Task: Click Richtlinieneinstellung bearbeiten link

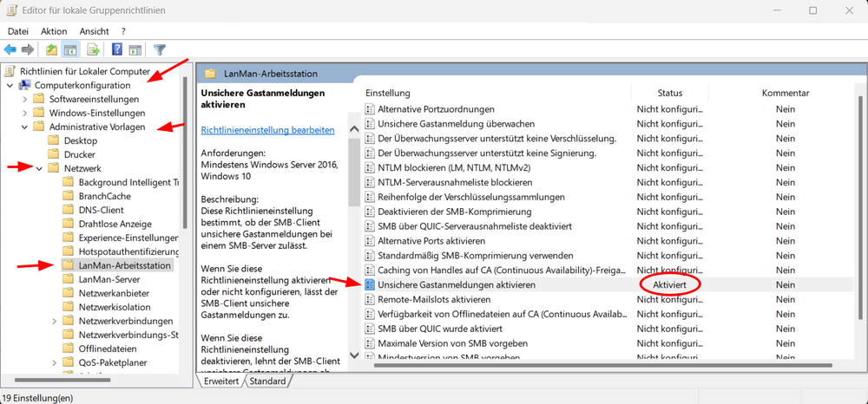Action: tap(267, 130)
